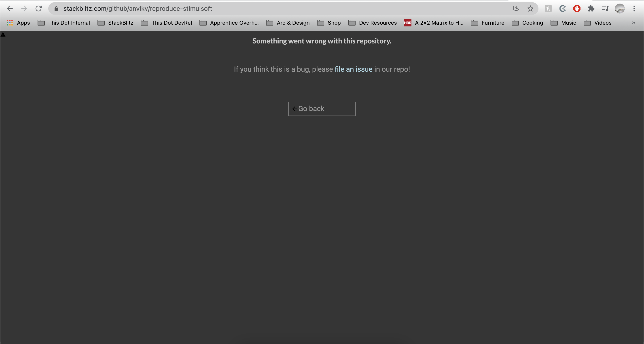Open the Honey browser extension

tap(548, 9)
